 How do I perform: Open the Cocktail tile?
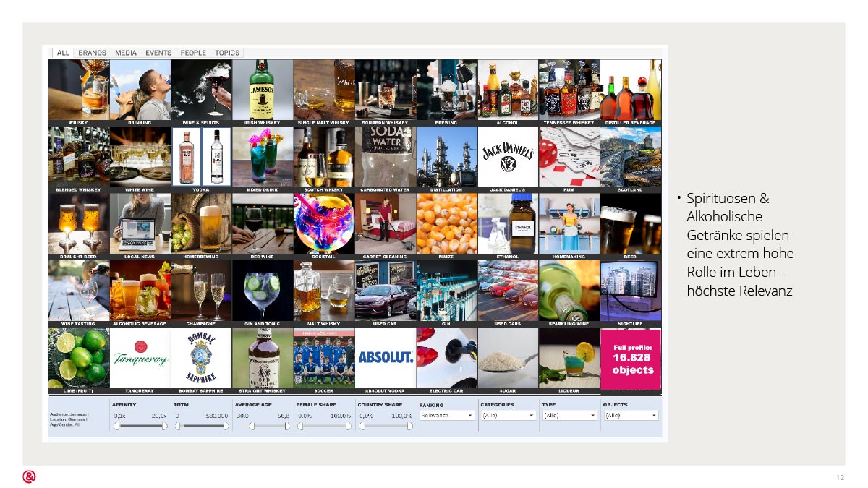pos(324,223)
